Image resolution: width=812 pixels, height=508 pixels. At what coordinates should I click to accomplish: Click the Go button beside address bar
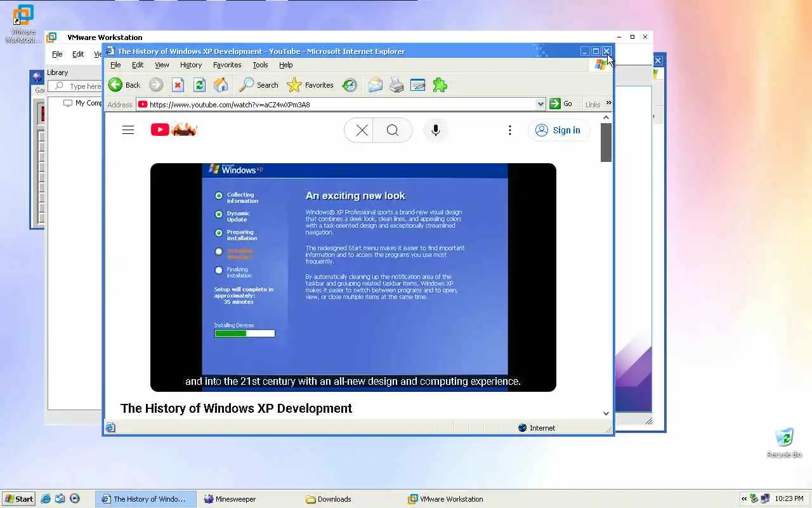point(561,104)
